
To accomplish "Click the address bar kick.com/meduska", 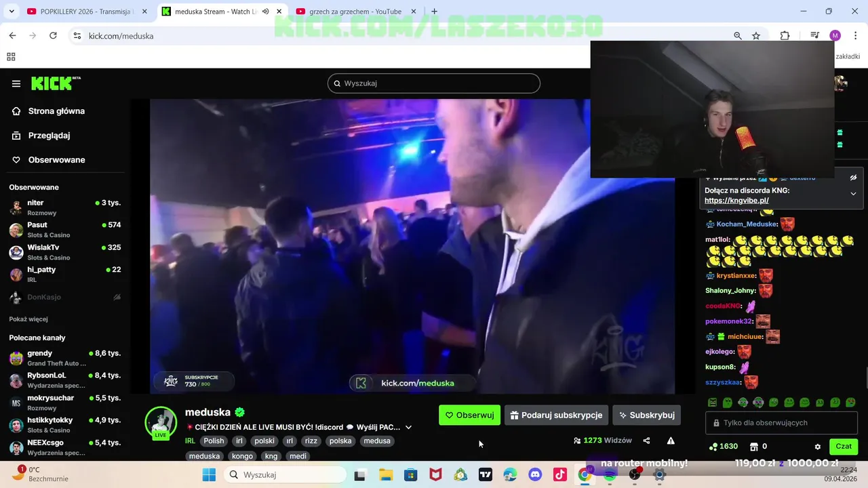I will (x=121, y=36).
